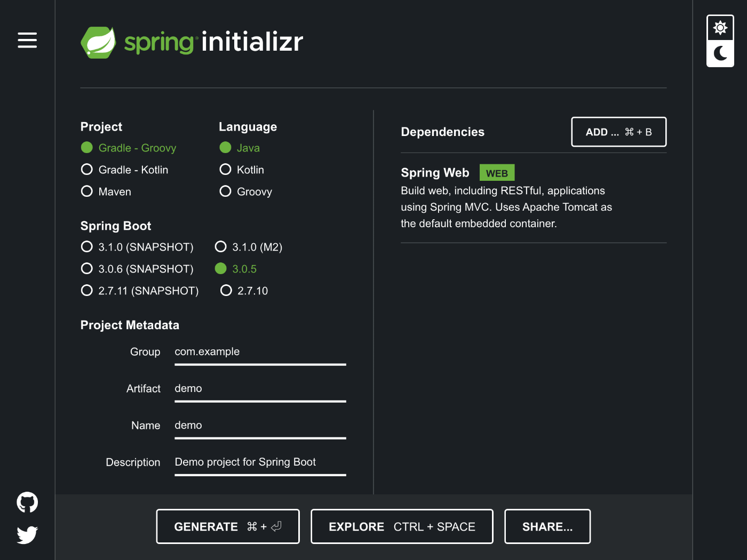This screenshot has height=560, width=747.
Task: Click the EXPLORE button
Action: pos(402,526)
